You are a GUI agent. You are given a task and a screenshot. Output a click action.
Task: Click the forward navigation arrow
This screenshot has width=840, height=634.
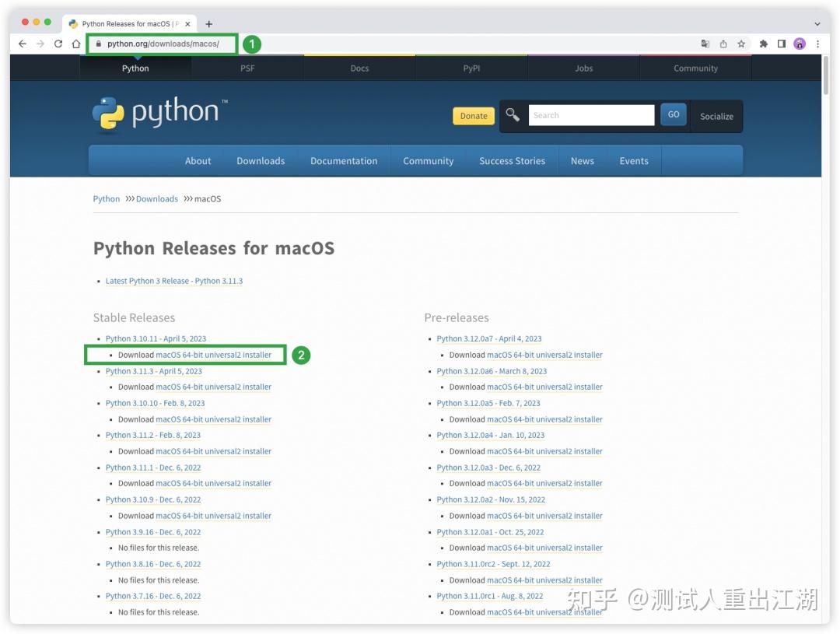pyautogui.click(x=40, y=44)
